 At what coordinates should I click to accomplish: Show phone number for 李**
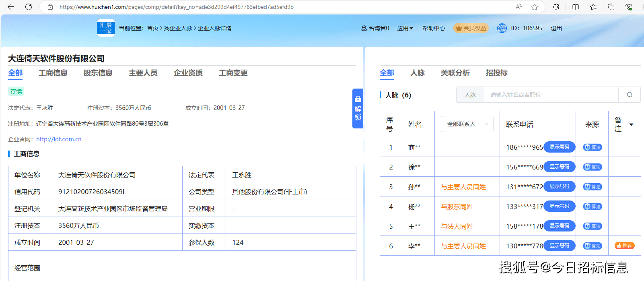click(560, 246)
